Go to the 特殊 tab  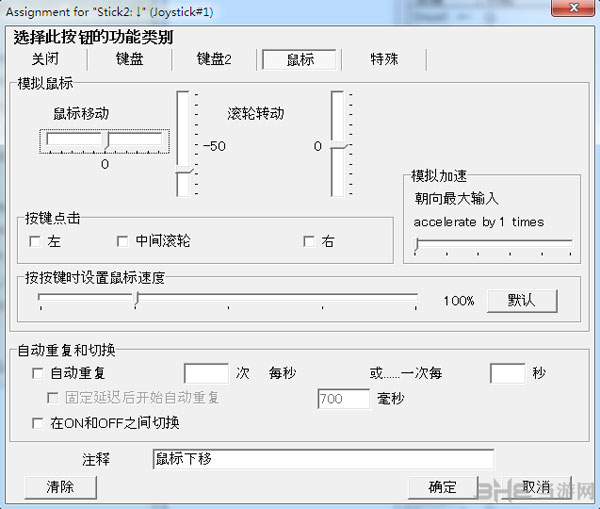pyautogui.click(x=384, y=59)
